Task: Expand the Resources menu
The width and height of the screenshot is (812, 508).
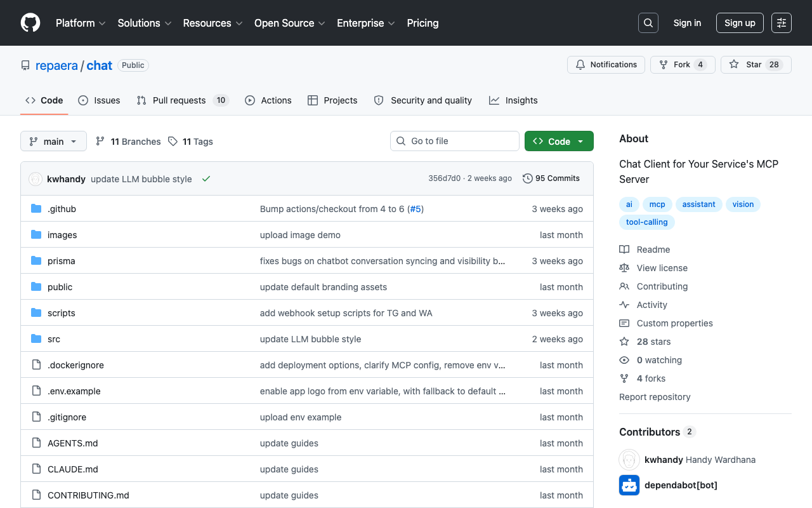Action: click(213, 23)
